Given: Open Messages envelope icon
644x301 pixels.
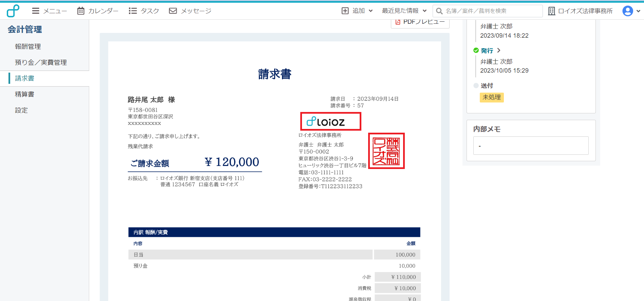Looking at the screenshot, I should pyautogui.click(x=173, y=11).
